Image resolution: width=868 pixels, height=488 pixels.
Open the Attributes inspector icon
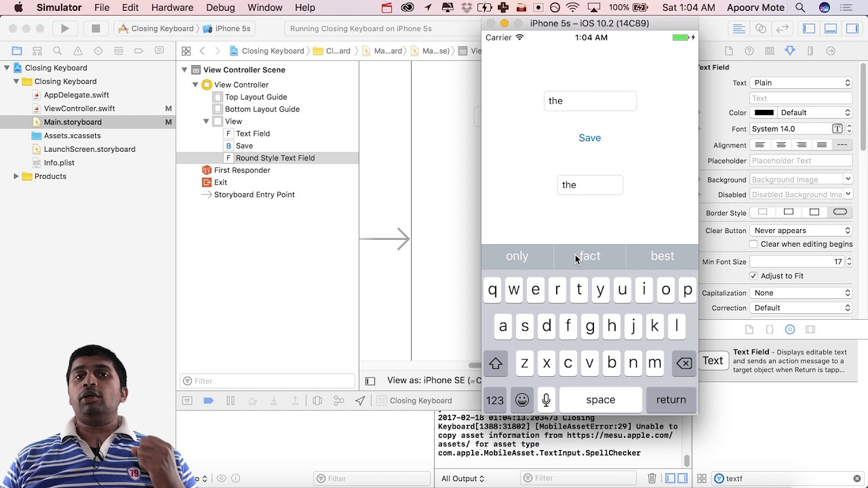(x=790, y=51)
